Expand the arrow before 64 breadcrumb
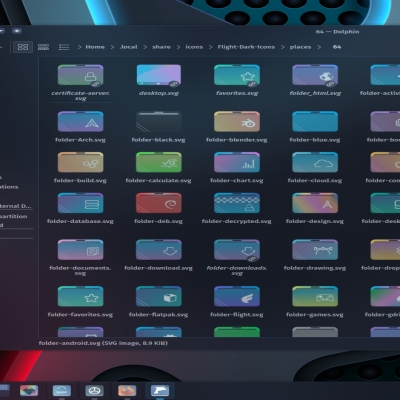Image resolution: width=400 pixels, height=400 pixels. click(319, 47)
